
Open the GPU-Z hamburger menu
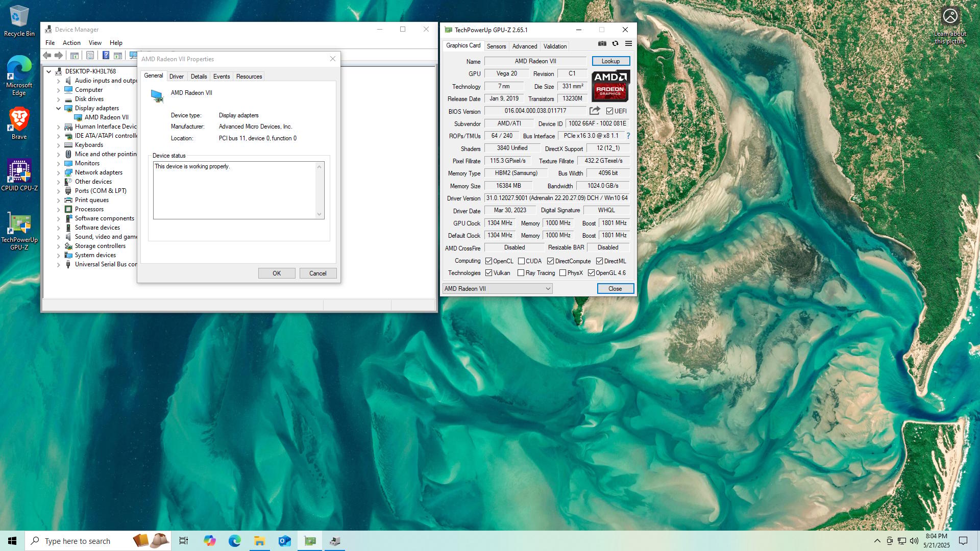tap(628, 44)
